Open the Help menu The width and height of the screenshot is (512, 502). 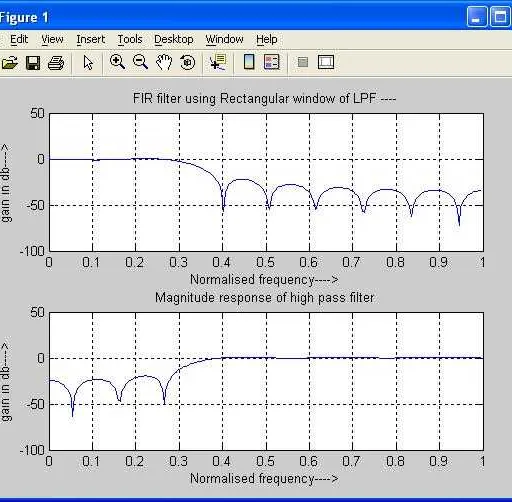(267, 39)
